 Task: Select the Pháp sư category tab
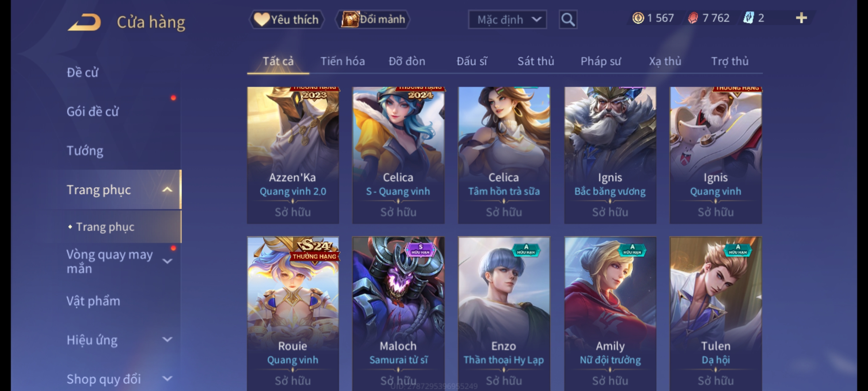pyautogui.click(x=601, y=61)
